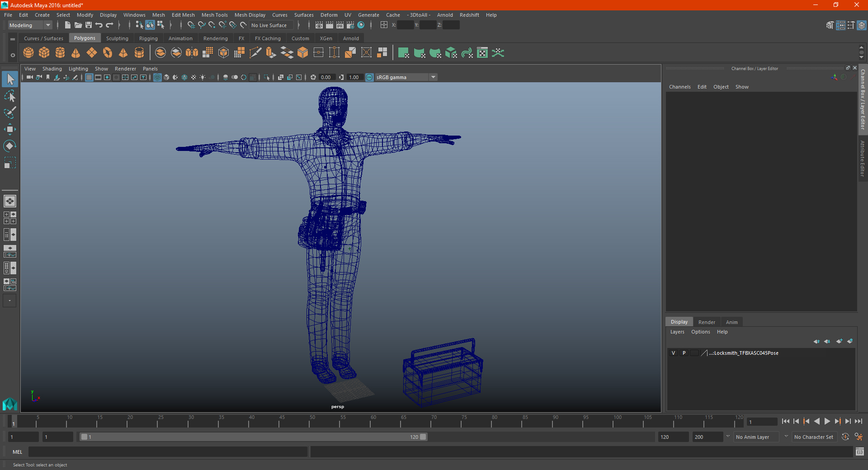
Task: Toggle snap to grids magnet icon
Action: point(191,25)
